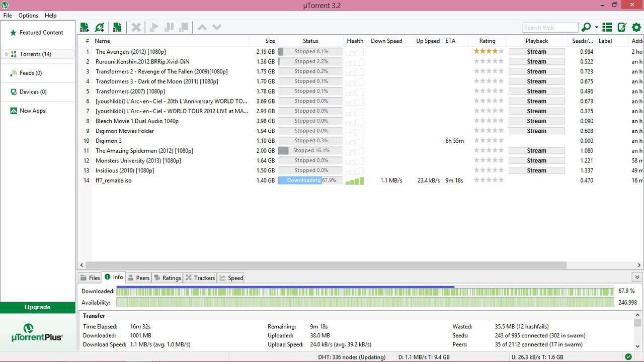644x362 pixels.
Task: Click the µTorrent Remote phone icon
Action: 622,27
